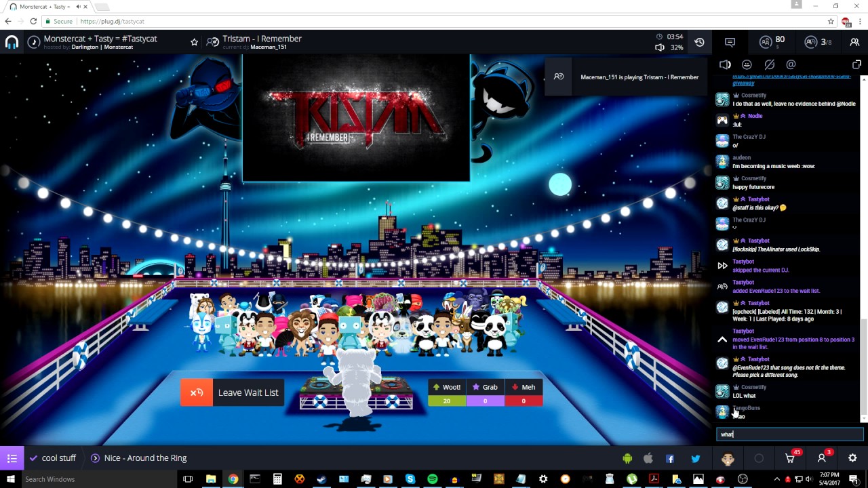Open the play history clock icon
Image resolution: width=868 pixels, height=488 pixels.
[x=699, y=42]
